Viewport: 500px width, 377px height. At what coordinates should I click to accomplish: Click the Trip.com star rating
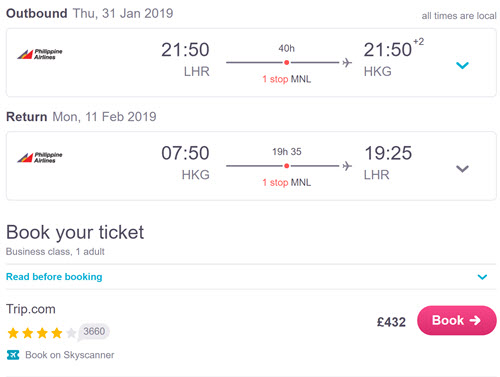pyautogui.click(x=42, y=333)
